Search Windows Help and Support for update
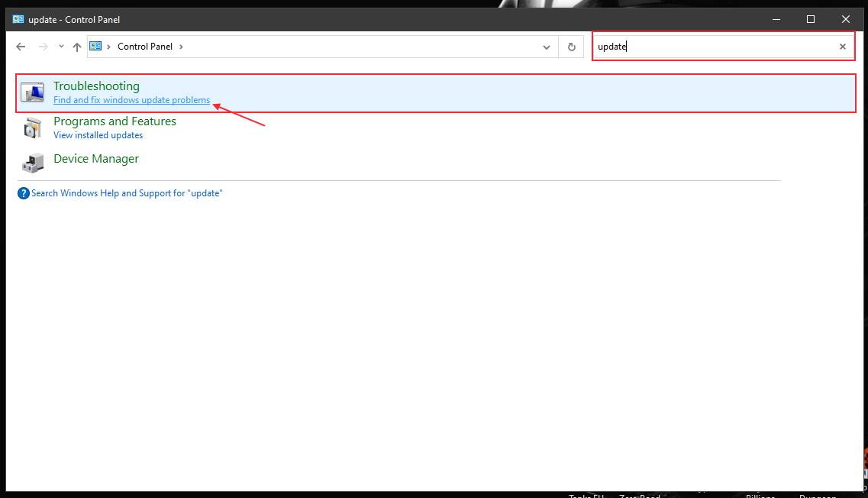Image resolution: width=868 pixels, height=498 pixels. (126, 193)
